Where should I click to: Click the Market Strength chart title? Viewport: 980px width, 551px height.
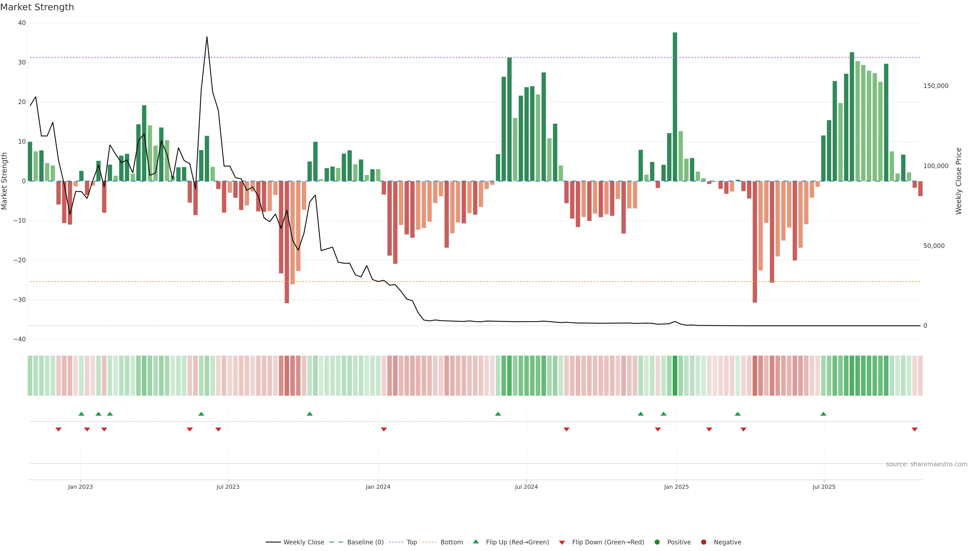(x=37, y=7)
